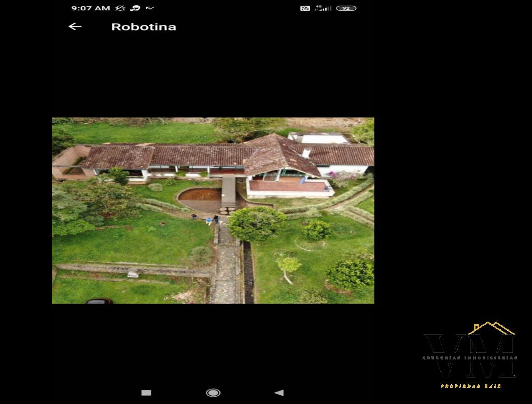Tap the battery indicator showing 92
This screenshot has height=404, width=532.
(346, 8)
